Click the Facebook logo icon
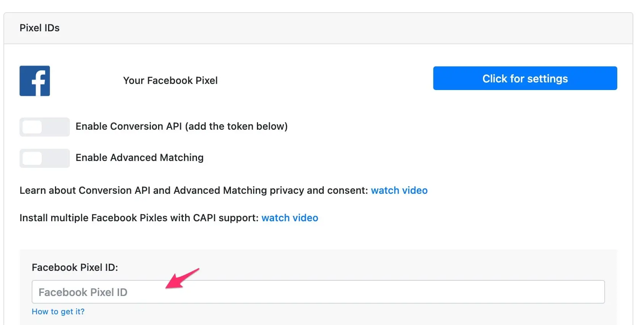This screenshot has width=644, height=325. click(x=35, y=81)
